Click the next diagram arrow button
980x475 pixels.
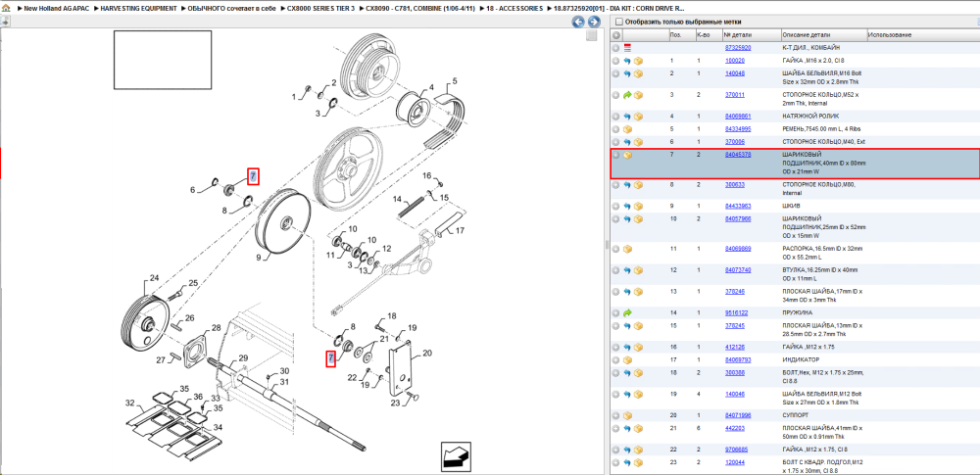tap(593, 22)
